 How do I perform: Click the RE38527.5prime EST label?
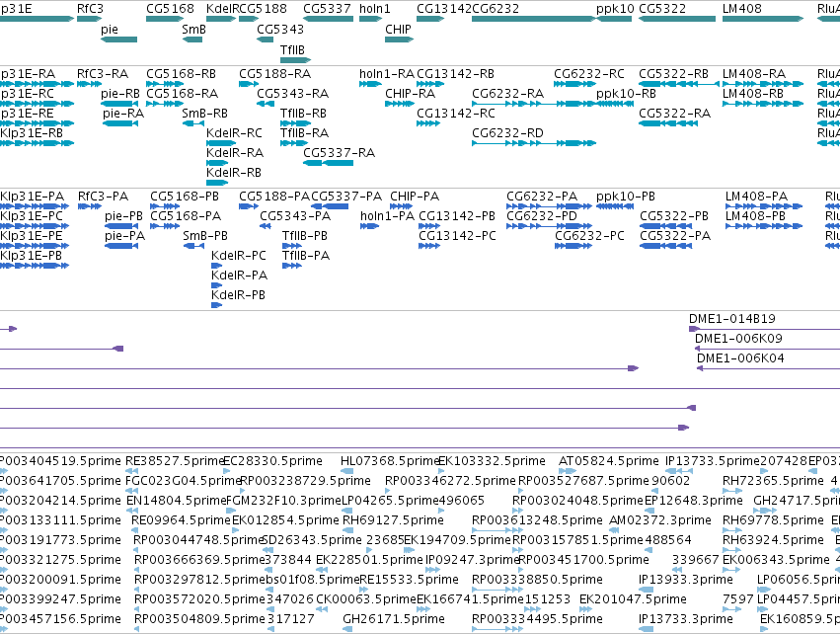pyautogui.click(x=175, y=461)
